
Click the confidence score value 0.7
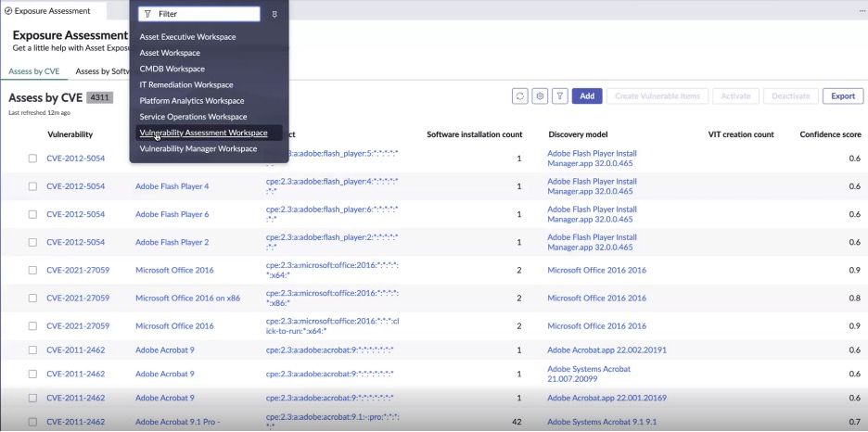tap(855, 422)
